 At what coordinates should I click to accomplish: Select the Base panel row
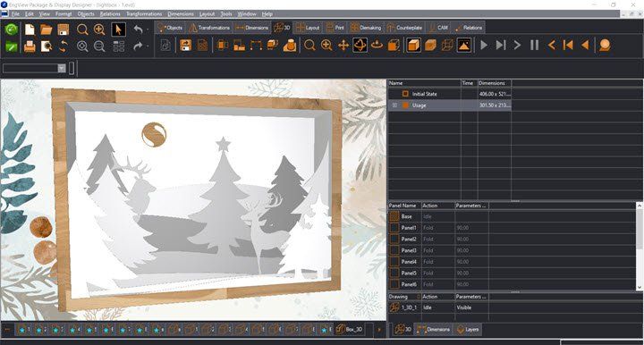[513, 216]
